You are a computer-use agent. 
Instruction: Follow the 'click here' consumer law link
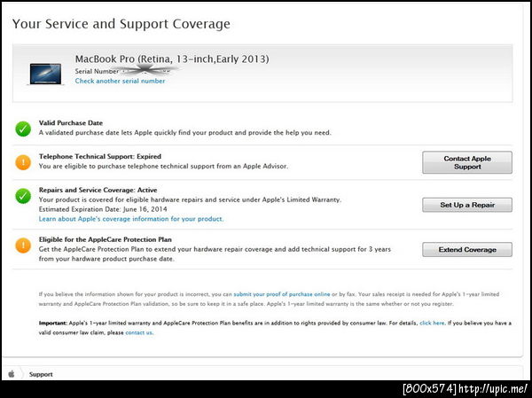tap(432, 323)
